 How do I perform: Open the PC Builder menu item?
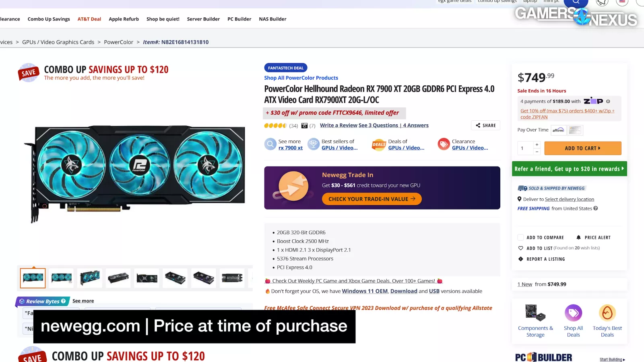239,19
